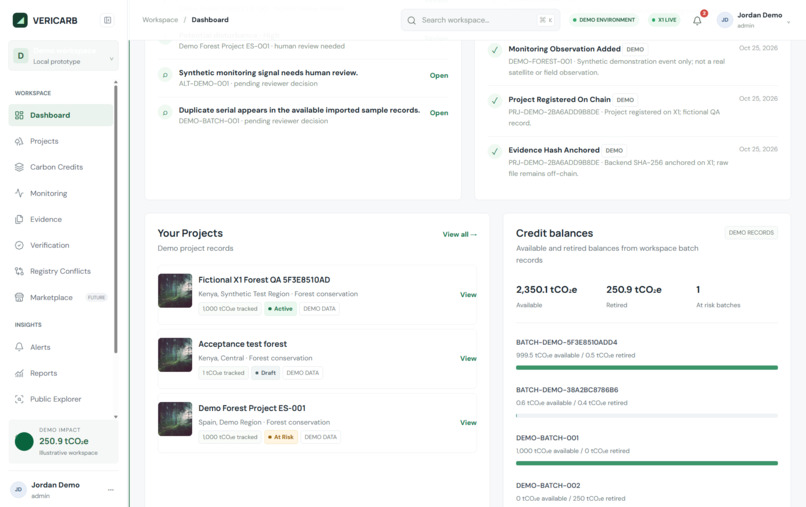Open Registry Conflicts
Viewport: 806px width, 507px height.
[x=61, y=271]
